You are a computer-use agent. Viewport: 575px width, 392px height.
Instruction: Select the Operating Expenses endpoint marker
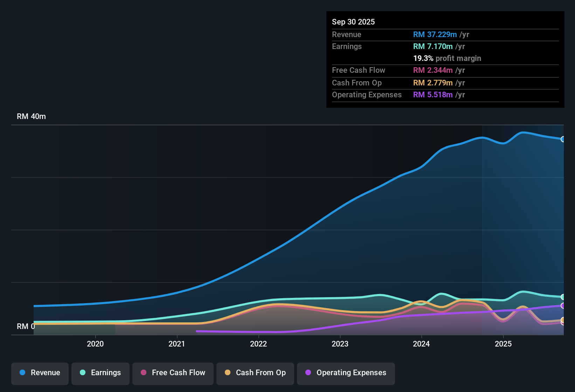click(x=563, y=306)
